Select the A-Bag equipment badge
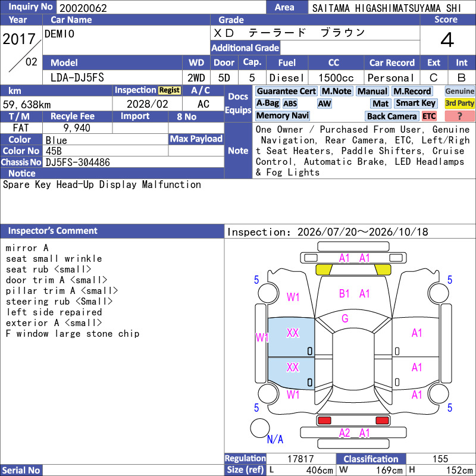 pos(267,104)
